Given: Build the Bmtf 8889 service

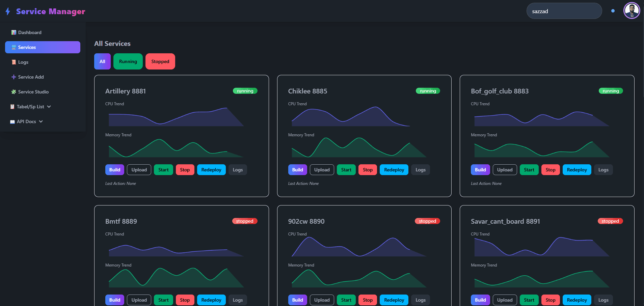Looking at the screenshot, I should pos(115,300).
